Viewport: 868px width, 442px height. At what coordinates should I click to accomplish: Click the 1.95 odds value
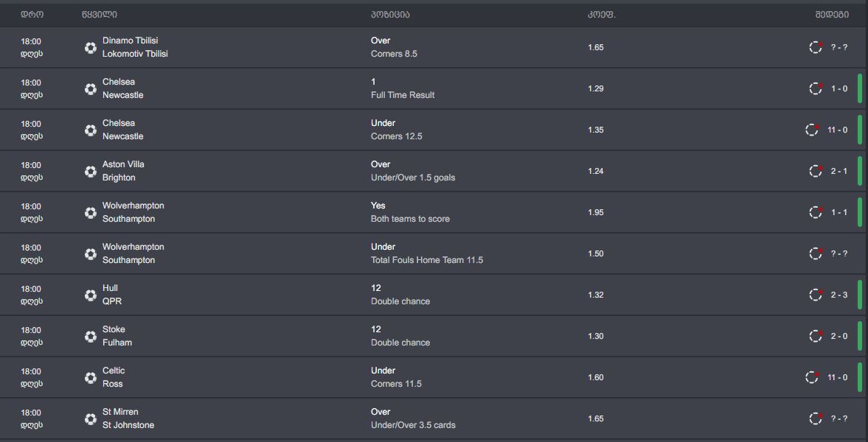pos(596,212)
